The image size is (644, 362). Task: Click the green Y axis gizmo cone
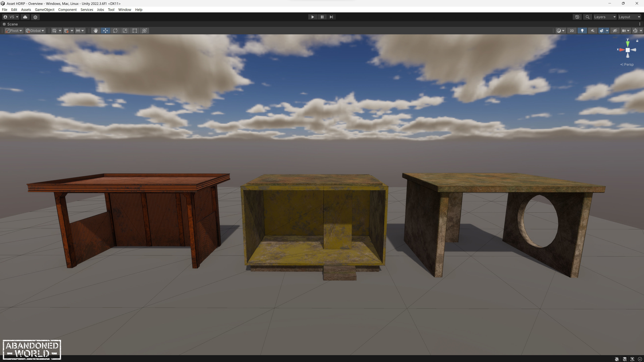click(x=628, y=44)
